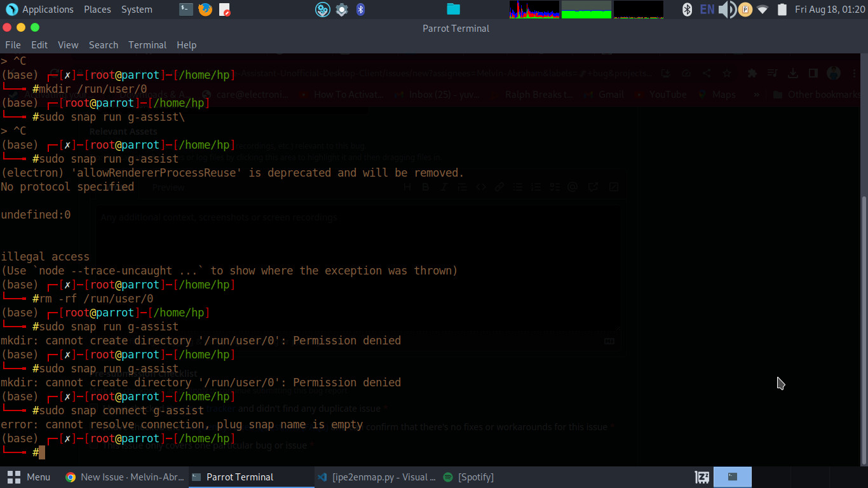Click the package updater gears icon in the panel
Screen dimensions: 868x488
pyautogui.click(x=323, y=9)
